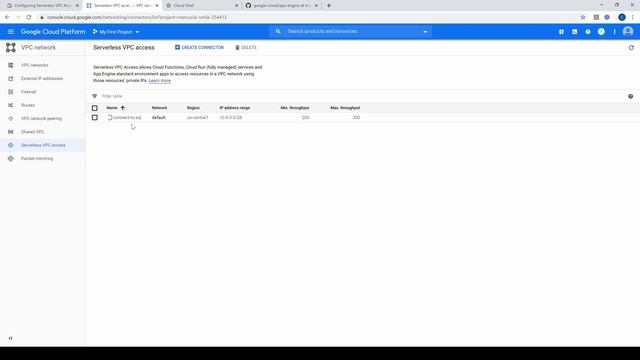Check the box for the connect-to-sql row
This screenshot has height=360, width=640.
(x=95, y=118)
